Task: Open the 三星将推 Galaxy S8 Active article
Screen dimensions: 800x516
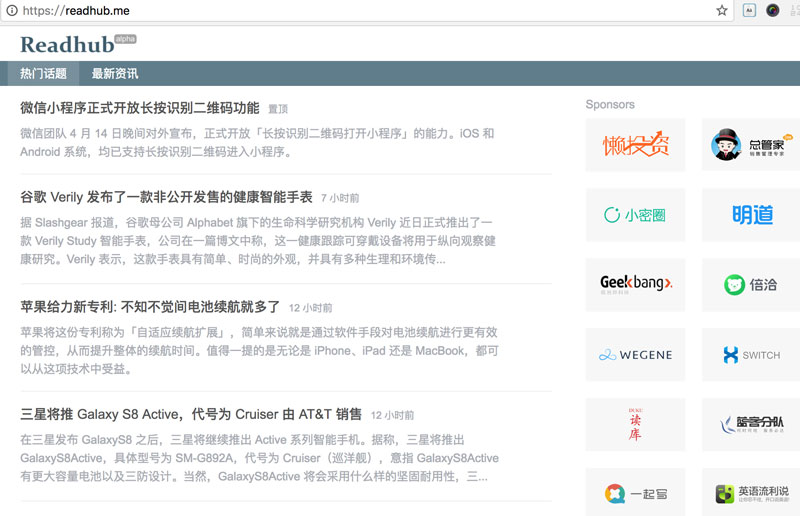Action: [x=191, y=414]
